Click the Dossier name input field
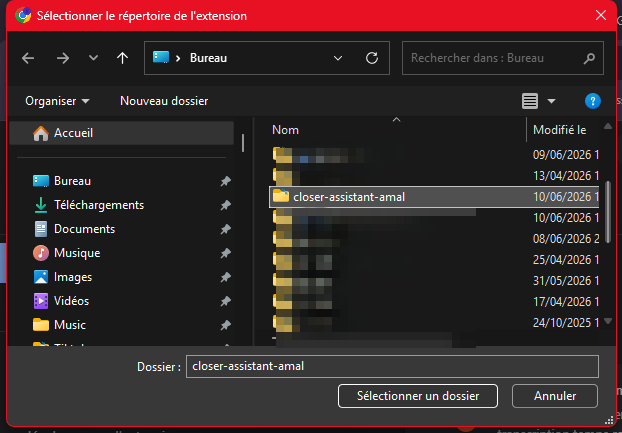622x433 pixels. tap(392, 366)
